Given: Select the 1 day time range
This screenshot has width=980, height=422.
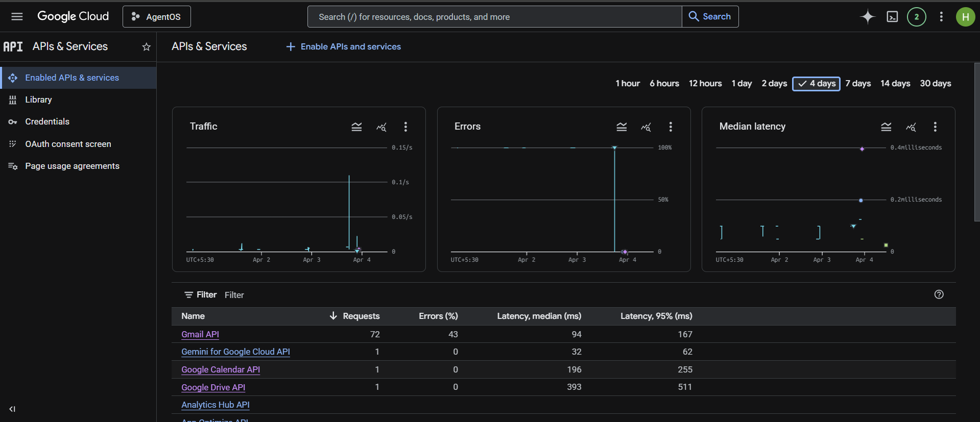Looking at the screenshot, I should click(742, 83).
